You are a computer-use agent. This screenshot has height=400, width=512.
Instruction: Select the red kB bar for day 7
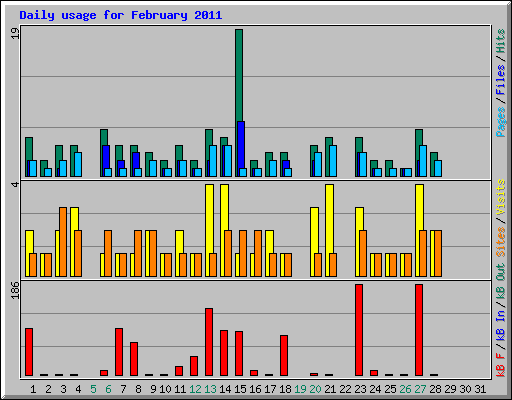click(119, 352)
